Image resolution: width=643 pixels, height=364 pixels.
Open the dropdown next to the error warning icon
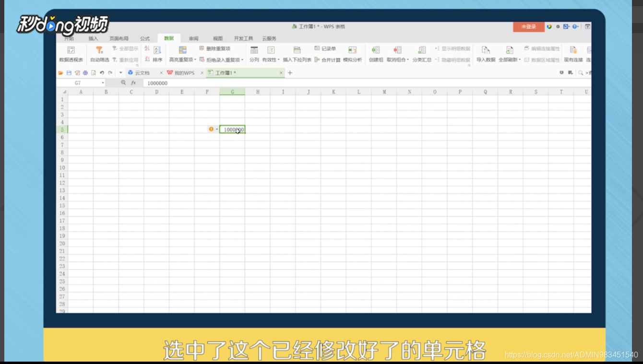(216, 129)
